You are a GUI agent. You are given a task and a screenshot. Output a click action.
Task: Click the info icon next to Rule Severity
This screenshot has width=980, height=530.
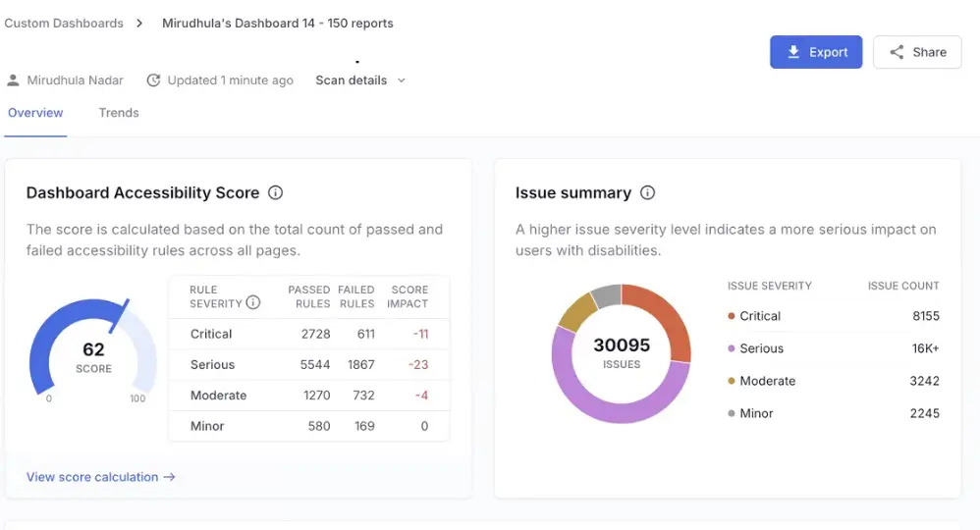point(252,303)
